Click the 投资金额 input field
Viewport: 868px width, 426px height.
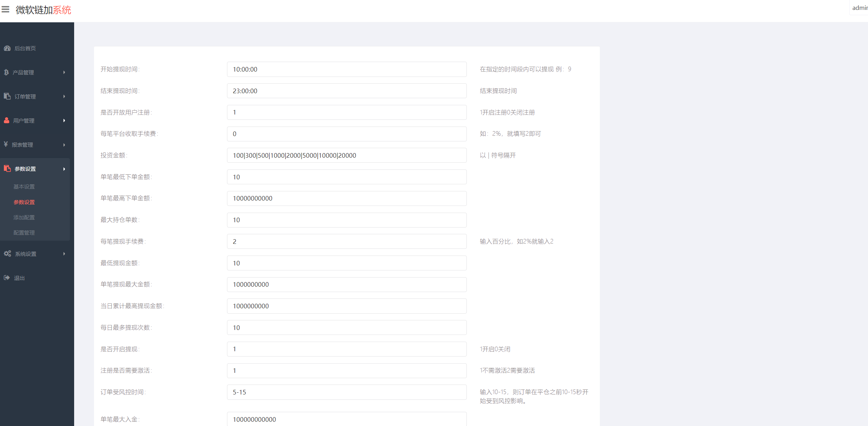[347, 156]
